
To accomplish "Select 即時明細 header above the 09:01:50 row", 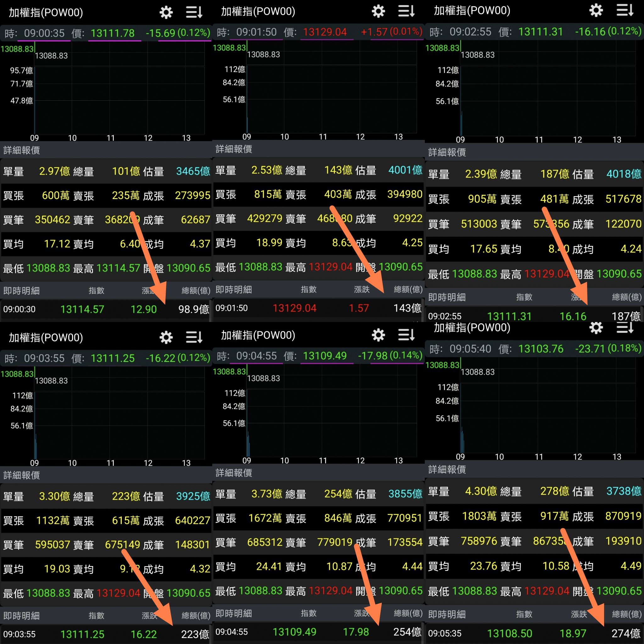I will point(234,289).
